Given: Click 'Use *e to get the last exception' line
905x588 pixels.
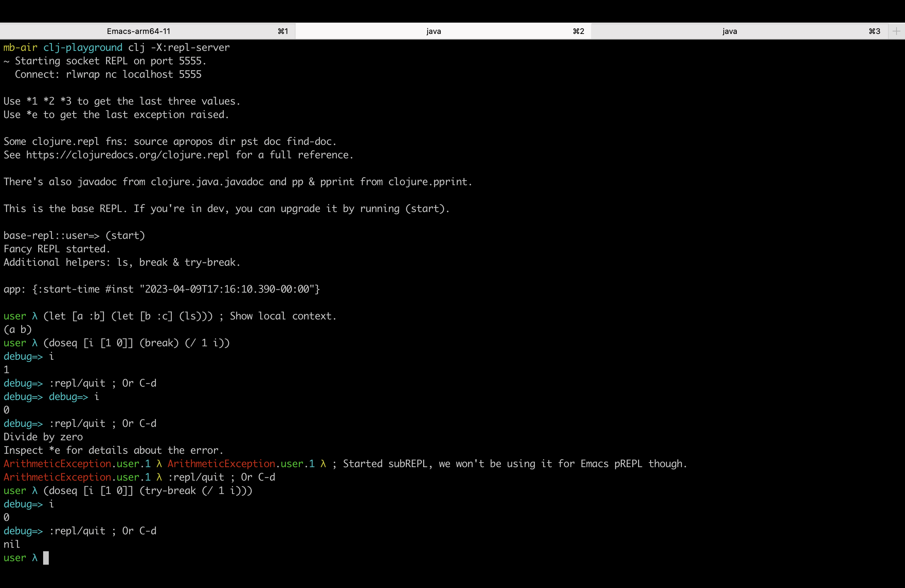Looking at the screenshot, I should (116, 114).
